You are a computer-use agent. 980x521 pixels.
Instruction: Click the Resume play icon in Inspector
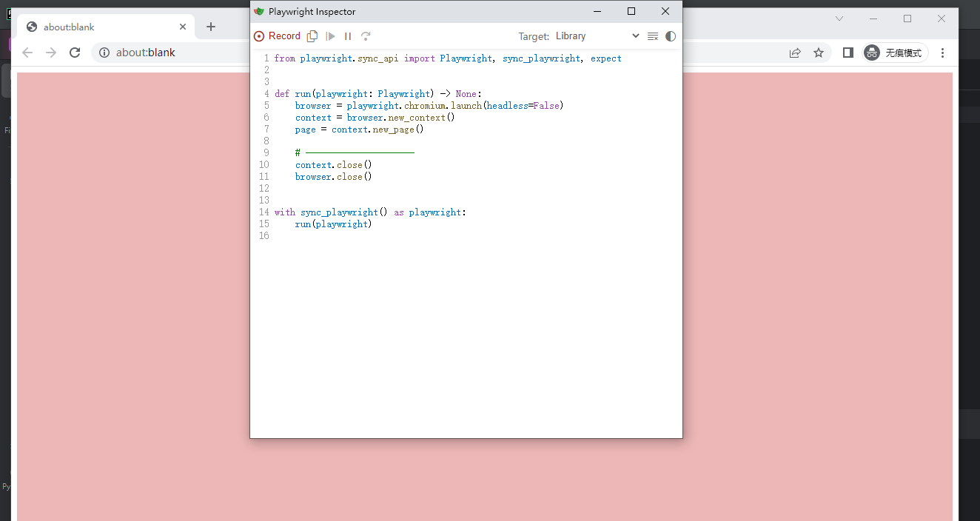[x=330, y=36]
